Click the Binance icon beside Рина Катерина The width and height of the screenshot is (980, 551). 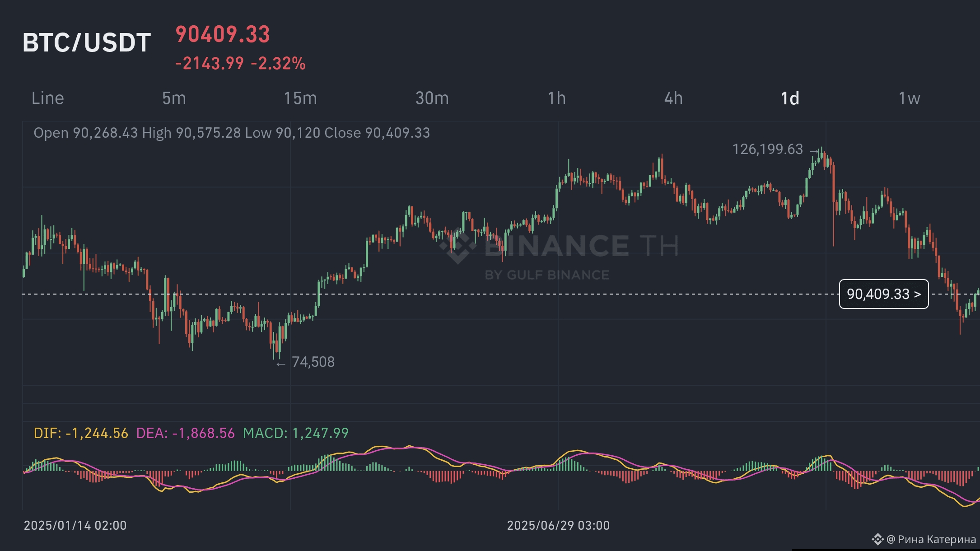877,539
